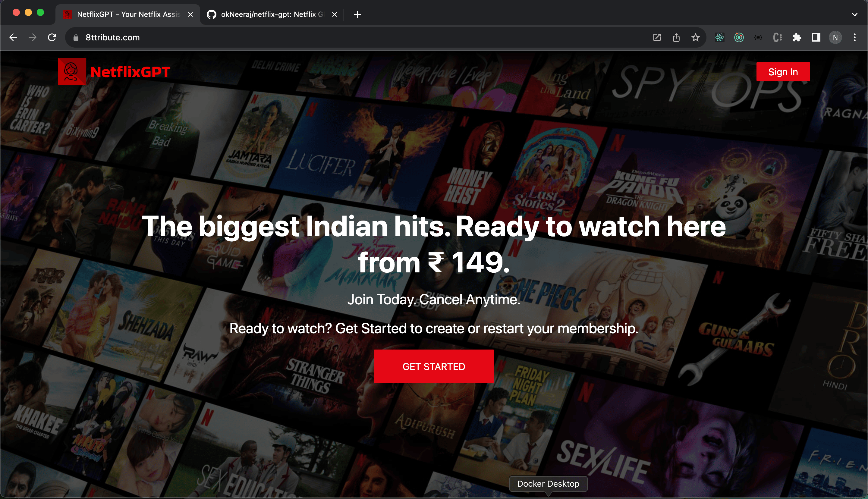
Task: Click the open-in-app icon in address bar
Action: [656, 37]
